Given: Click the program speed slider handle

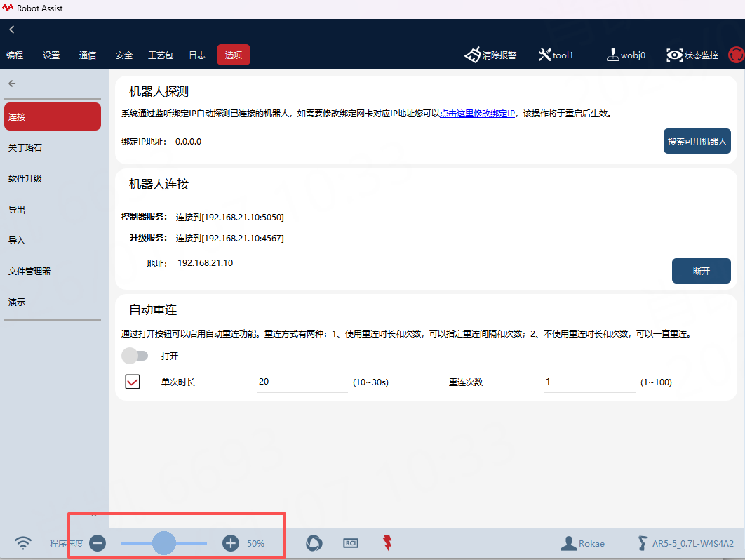Looking at the screenshot, I should point(164,542).
